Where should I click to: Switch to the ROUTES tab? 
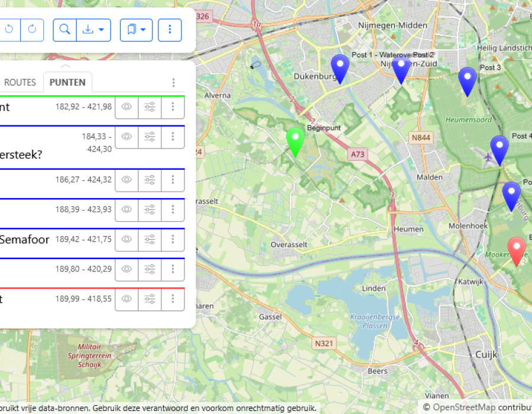pyautogui.click(x=20, y=82)
